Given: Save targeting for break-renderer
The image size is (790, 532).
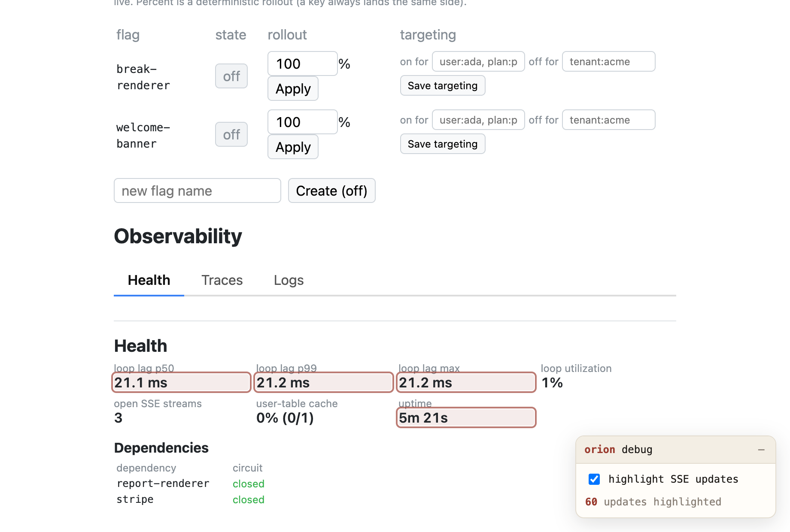Looking at the screenshot, I should click(x=443, y=85).
